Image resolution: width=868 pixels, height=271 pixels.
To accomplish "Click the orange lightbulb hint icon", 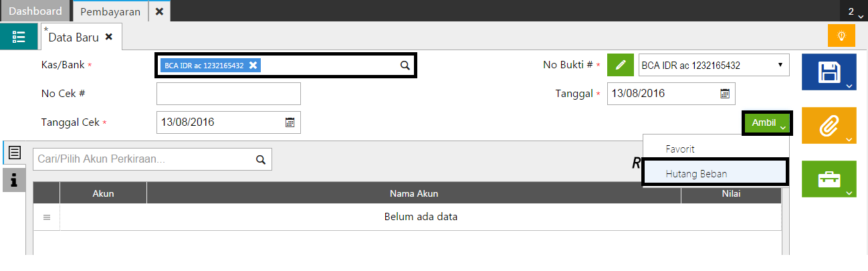I will click(x=841, y=35).
